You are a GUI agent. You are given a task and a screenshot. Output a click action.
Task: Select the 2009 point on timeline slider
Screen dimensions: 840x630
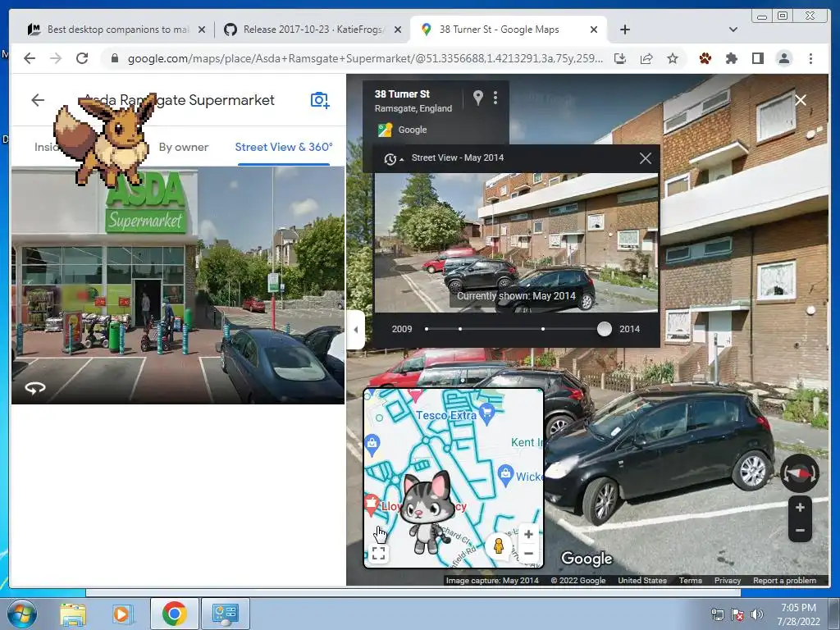427,329
